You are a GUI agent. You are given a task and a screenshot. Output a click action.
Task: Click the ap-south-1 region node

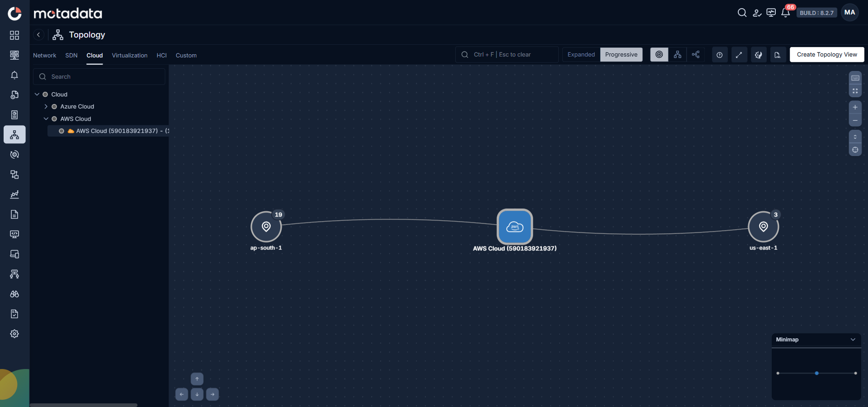click(266, 227)
